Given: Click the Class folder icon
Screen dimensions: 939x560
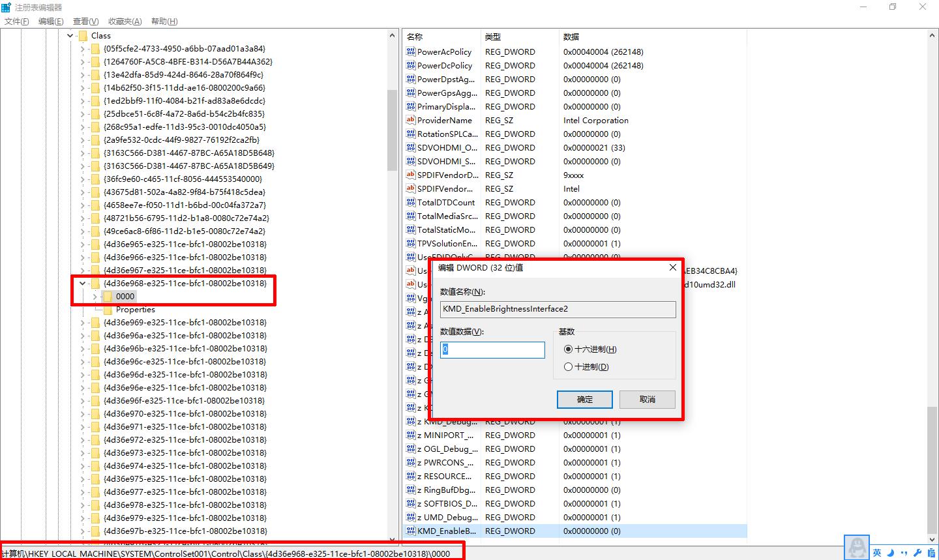Looking at the screenshot, I should pyautogui.click(x=83, y=36).
